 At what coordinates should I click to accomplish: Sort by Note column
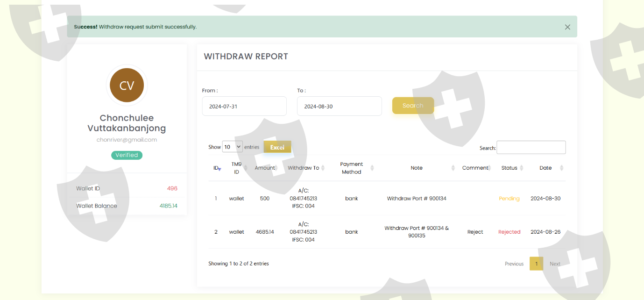(417, 168)
